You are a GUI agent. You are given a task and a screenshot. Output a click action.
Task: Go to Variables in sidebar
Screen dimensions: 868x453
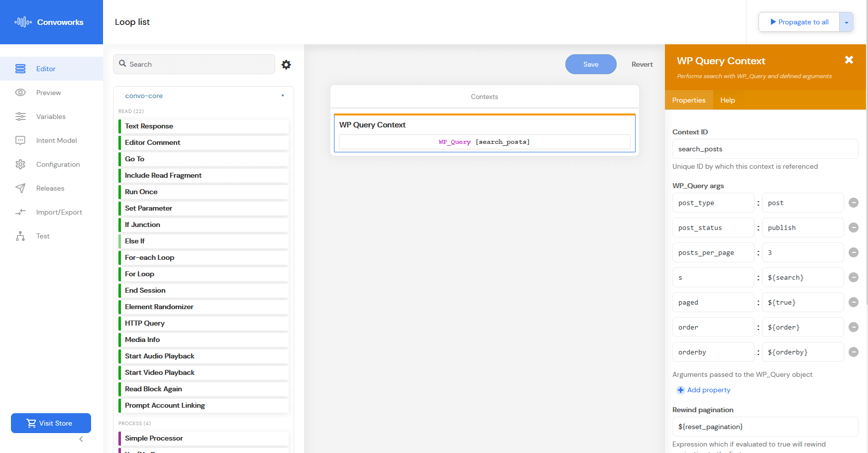[x=51, y=116]
